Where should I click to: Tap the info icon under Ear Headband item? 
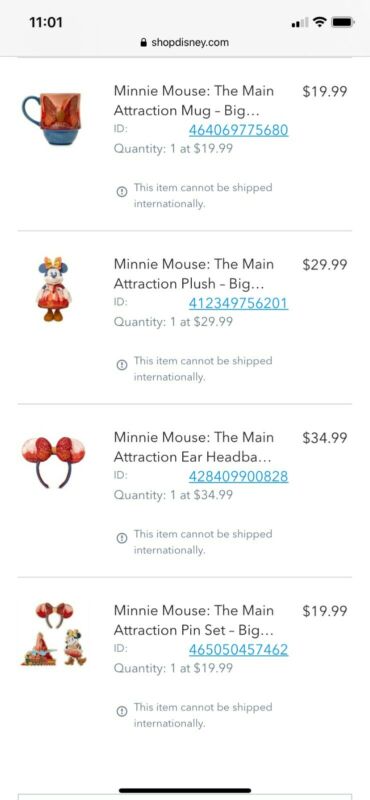tap(121, 538)
